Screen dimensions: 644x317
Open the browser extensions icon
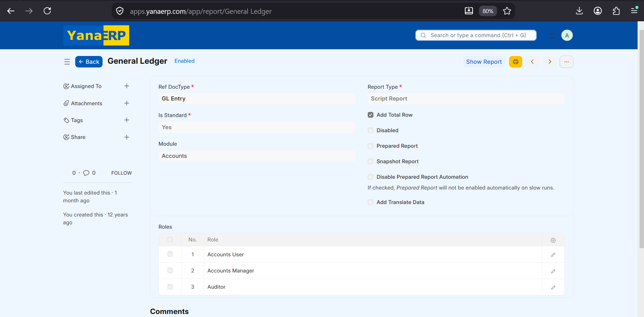pos(616,11)
